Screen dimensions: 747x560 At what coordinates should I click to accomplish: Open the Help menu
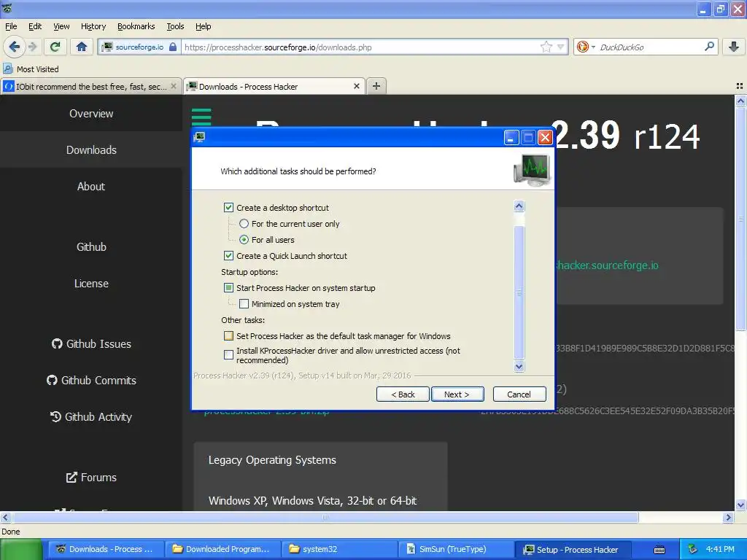click(x=204, y=26)
